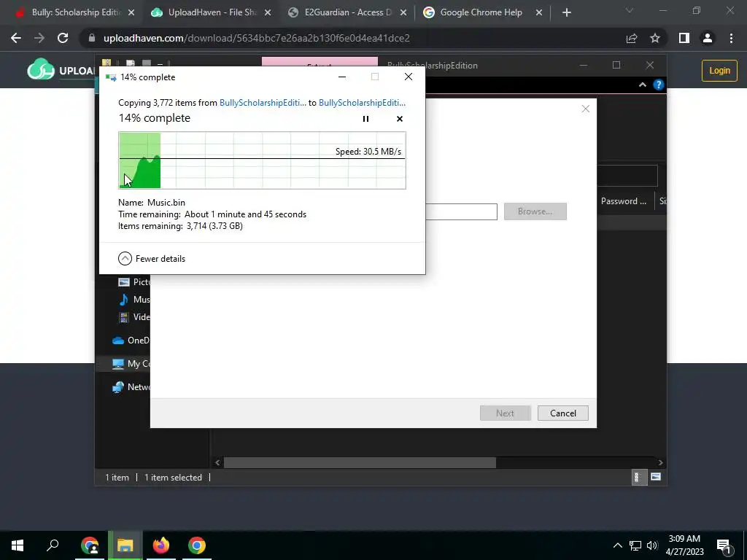Open Chrome with profile in taskbar
Viewport: 747px width, 560px height.
click(90, 545)
